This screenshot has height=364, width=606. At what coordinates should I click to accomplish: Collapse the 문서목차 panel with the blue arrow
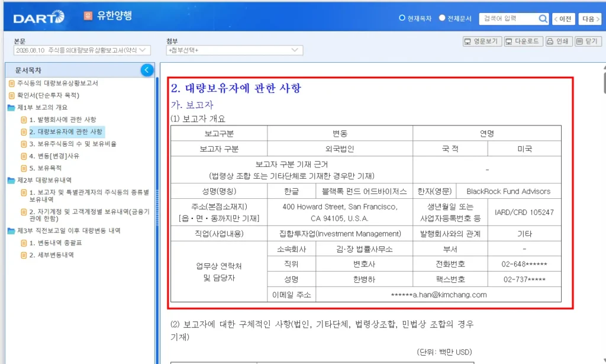click(x=147, y=70)
